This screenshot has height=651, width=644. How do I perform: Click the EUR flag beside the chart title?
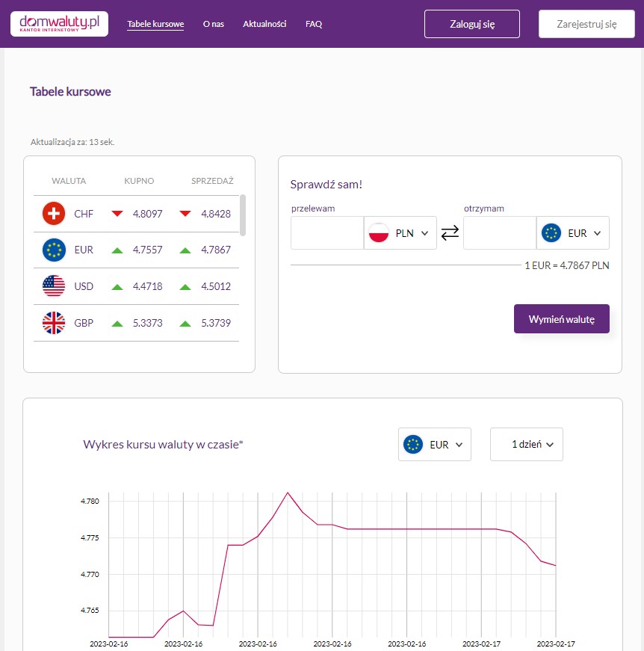pos(413,445)
